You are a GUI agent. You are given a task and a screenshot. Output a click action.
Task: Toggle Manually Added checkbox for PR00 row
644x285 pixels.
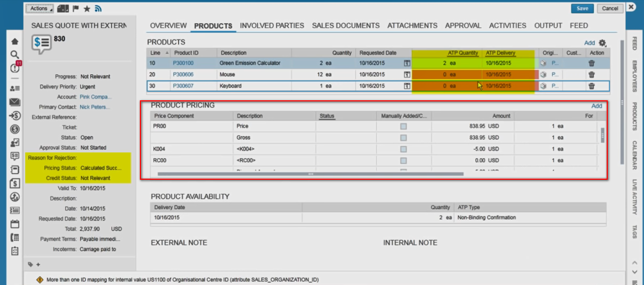pyautogui.click(x=403, y=126)
